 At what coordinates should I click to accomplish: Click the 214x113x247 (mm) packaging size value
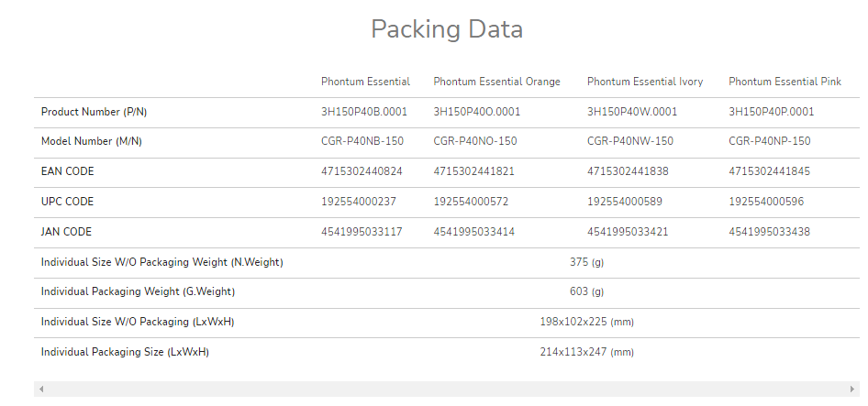tap(586, 352)
